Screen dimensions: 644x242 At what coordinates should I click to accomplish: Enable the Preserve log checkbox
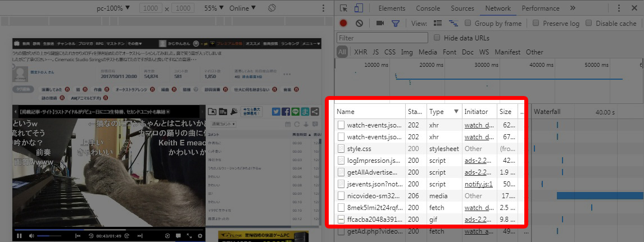(536, 24)
